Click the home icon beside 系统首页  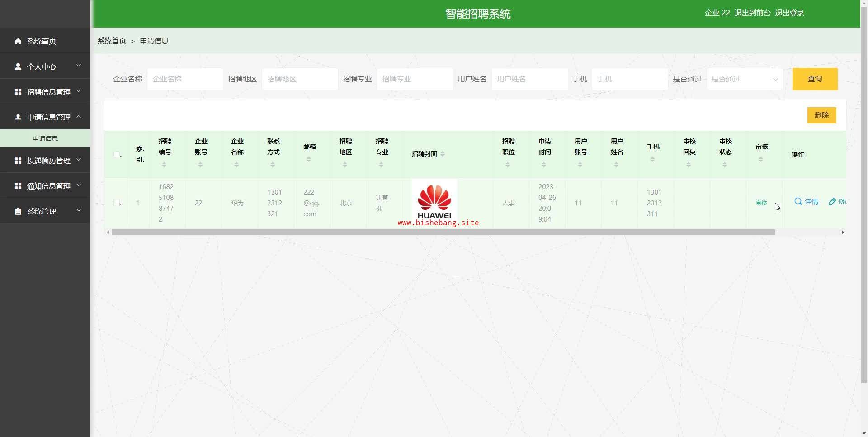coord(18,41)
